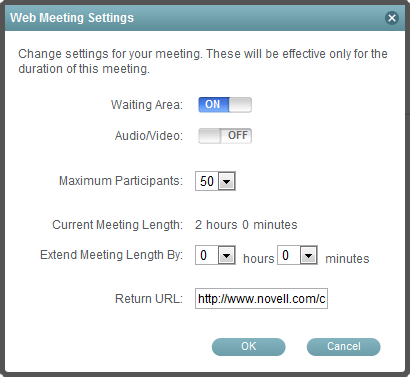Click the 50 value in Maximum Participants
The height and width of the screenshot is (377, 410).
tap(207, 181)
